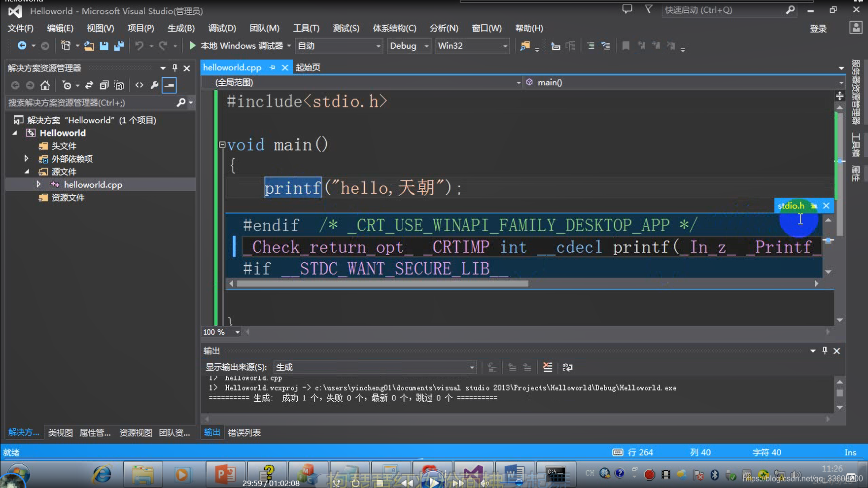Switch to the 资源视图 tab
Viewport: 868px width, 488px height.
pyautogui.click(x=136, y=433)
